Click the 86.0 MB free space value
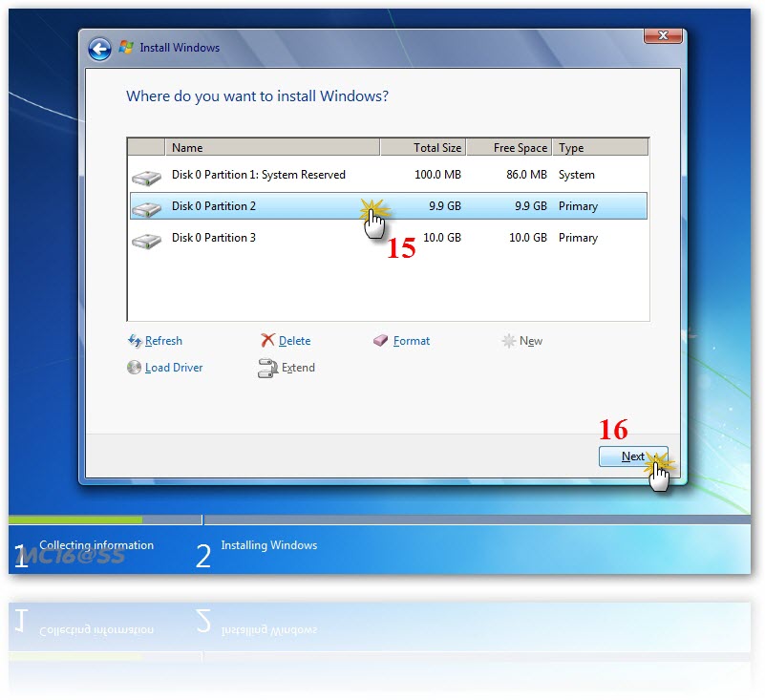The height and width of the screenshot is (700, 765). [x=526, y=175]
